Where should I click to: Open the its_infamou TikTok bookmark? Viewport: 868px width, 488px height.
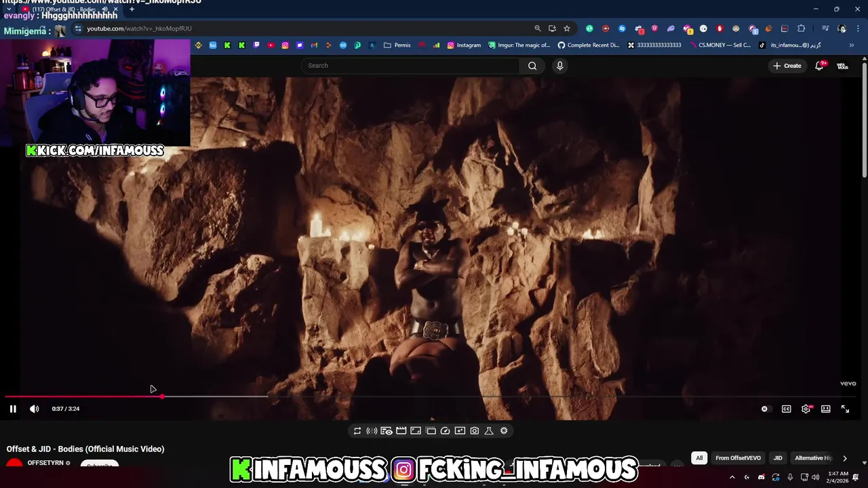click(790, 45)
